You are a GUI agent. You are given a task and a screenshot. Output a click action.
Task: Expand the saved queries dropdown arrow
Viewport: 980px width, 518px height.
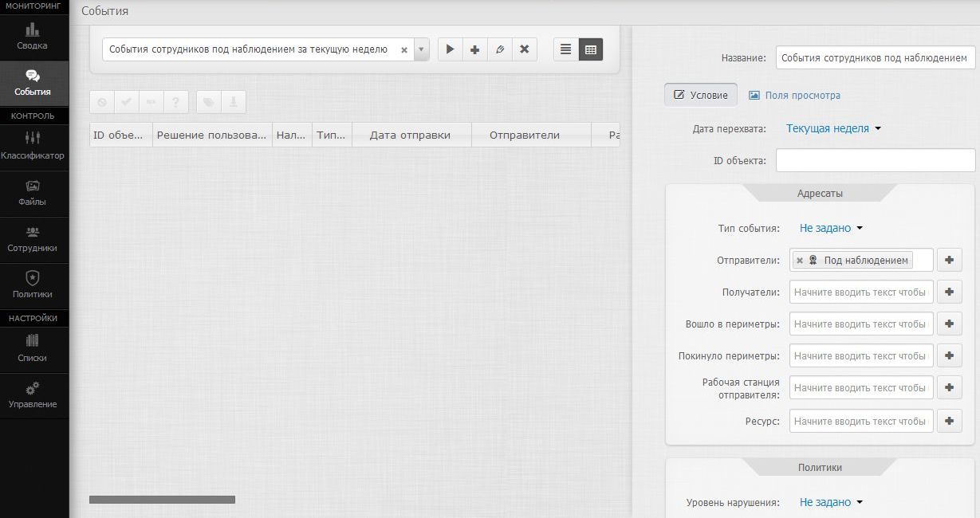point(422,49)
